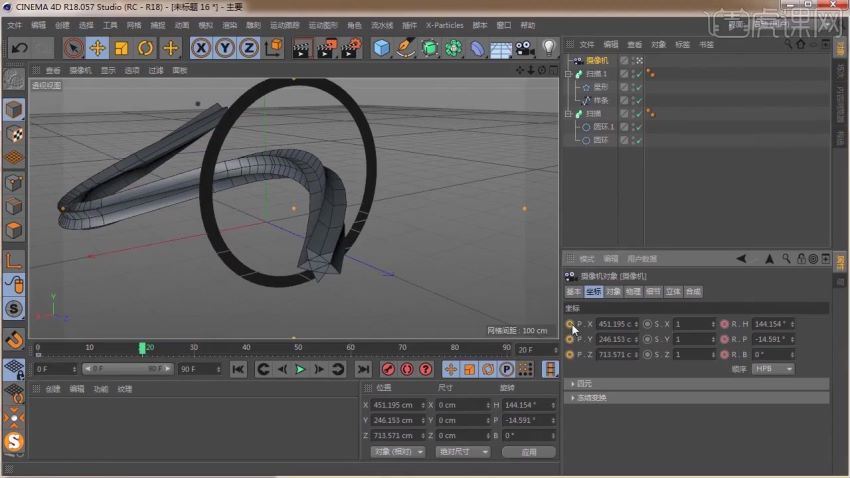This screenshot has width=850, height=478.
Task: Click Go to End playback button
Action: (363, 370)
